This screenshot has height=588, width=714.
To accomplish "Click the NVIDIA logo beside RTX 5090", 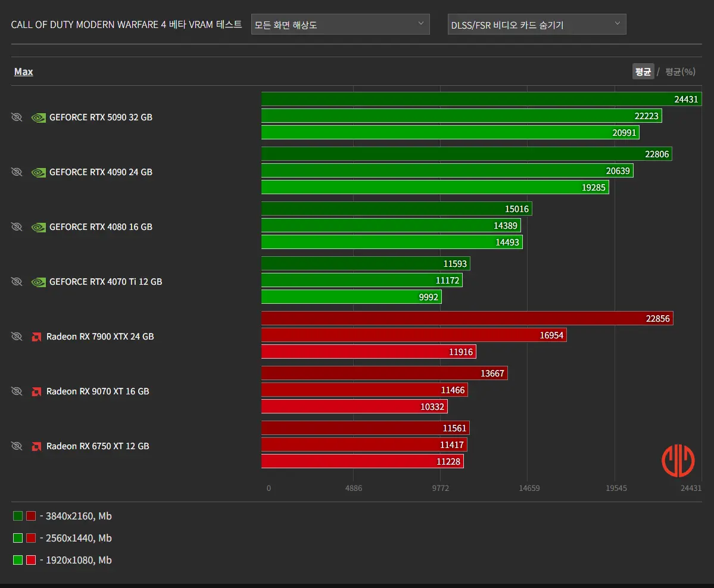I will coord(38,118).
